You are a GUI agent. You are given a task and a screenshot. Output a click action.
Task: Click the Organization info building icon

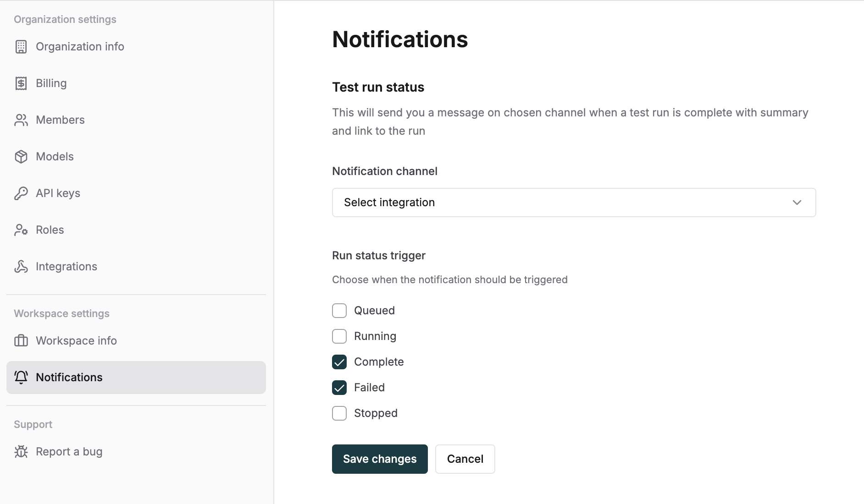[x=22, y=46]
